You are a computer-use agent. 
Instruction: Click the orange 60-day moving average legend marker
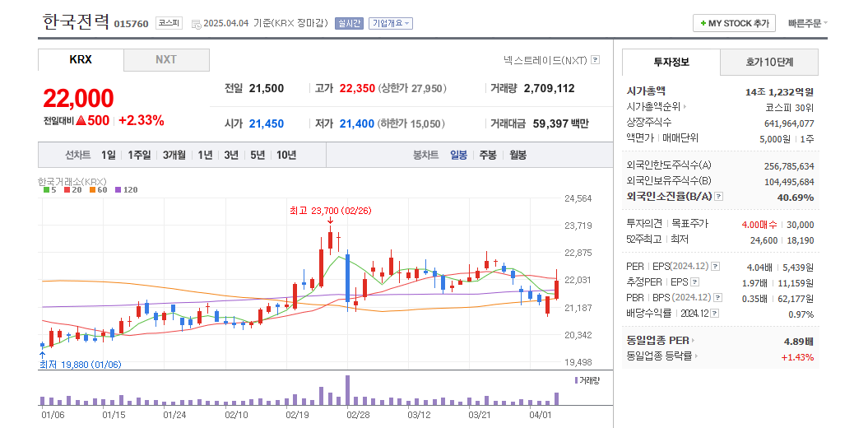[92, 190]
